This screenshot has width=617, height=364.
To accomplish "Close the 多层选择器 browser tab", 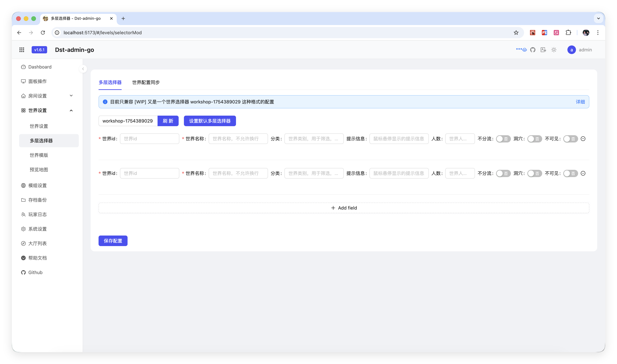I will point(111,18).
